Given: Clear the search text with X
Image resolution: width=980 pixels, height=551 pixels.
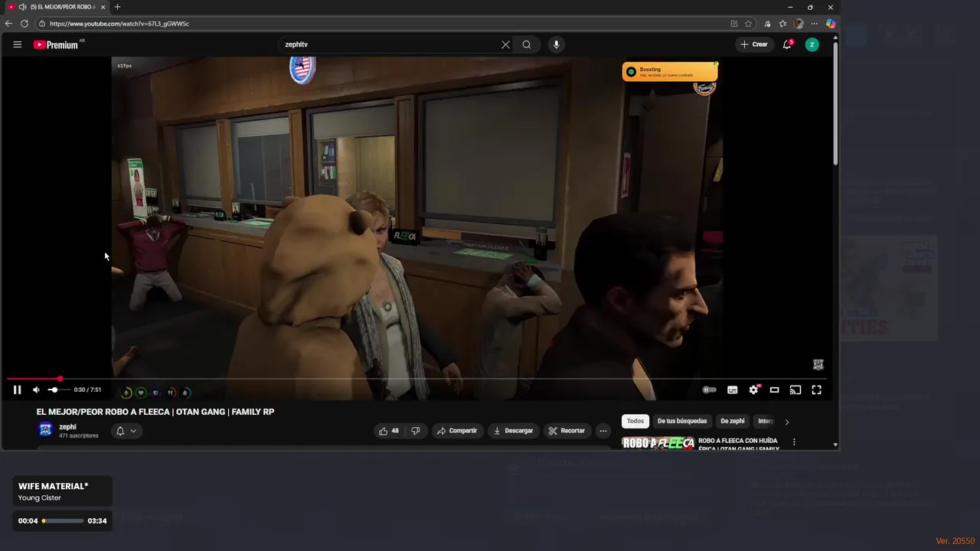Looking at the screenshot, I should pyautogui.click(x=505, y=44).
